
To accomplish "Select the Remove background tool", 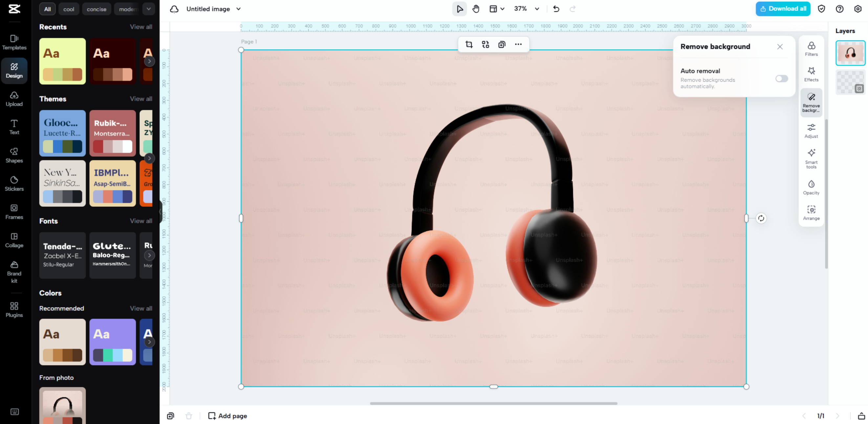I will [x=811, y=103].
